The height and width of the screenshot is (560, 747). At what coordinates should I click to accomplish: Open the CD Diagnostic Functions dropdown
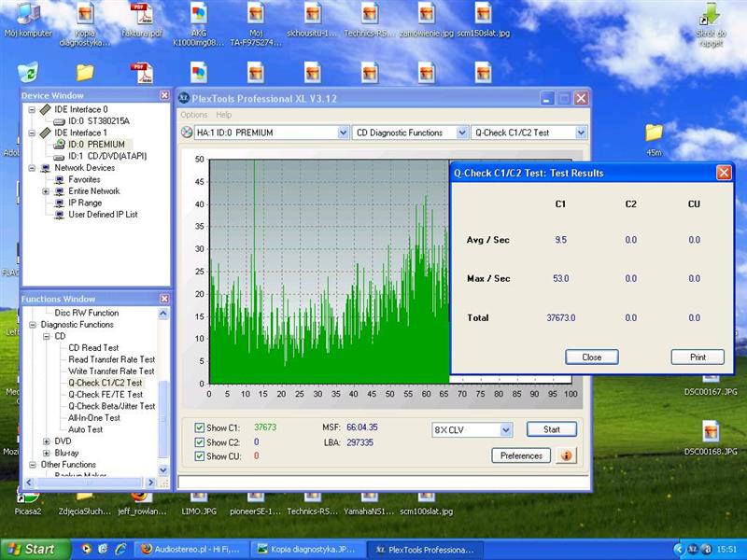461,133
